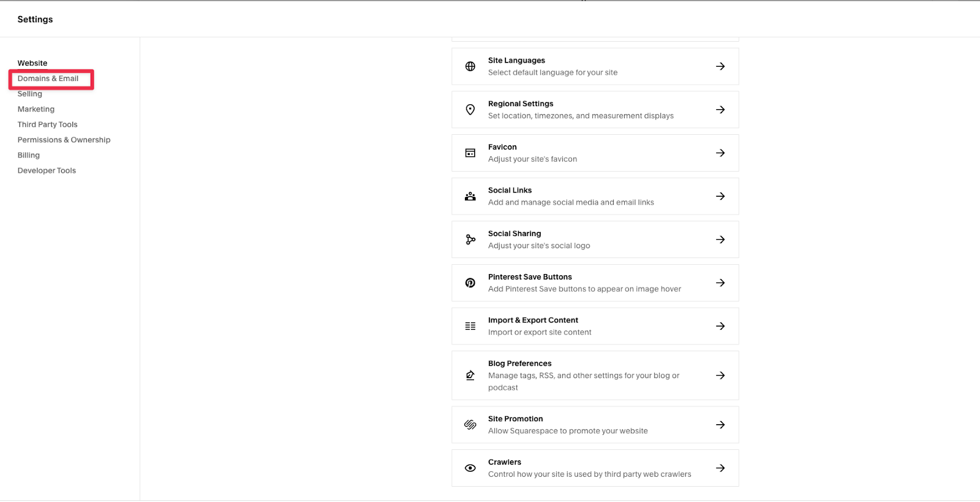The image size is (980, 502).
Task: Click 'Adjust your site's social logo' description
Action: pyautogui.click(x=539, y=246)
